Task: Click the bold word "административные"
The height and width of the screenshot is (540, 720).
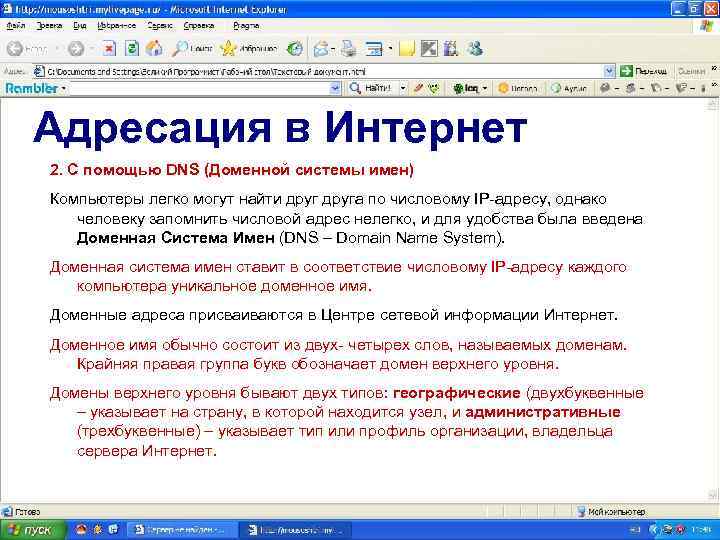Action: tap(543, 412)
